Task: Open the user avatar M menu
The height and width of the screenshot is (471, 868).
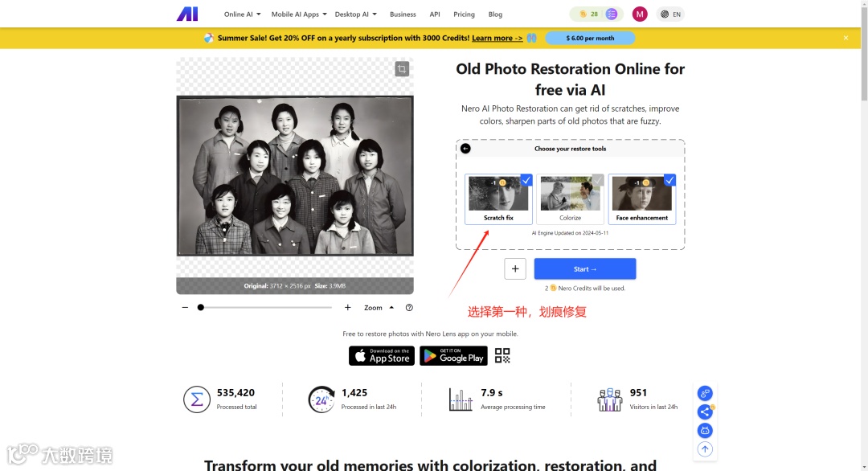Action: pos(640,14)
